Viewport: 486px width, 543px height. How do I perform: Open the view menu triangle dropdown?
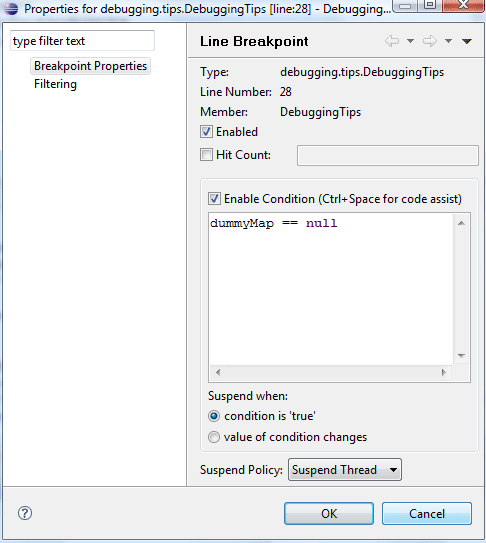467,41
